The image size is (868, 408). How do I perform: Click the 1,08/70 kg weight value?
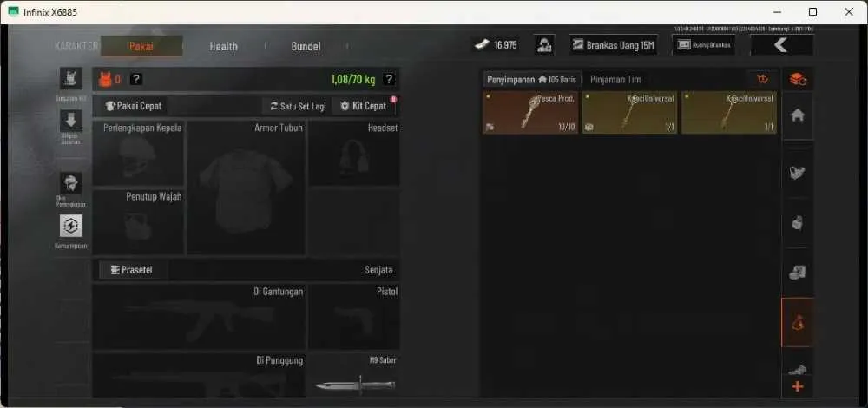point(352,80)
